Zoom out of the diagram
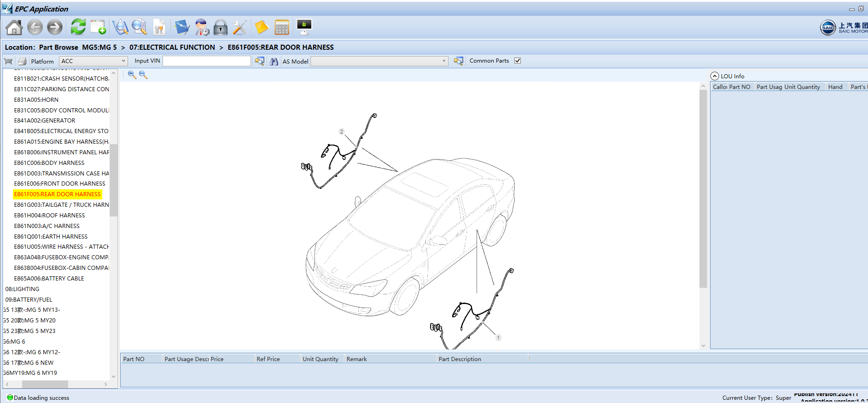868x403 pixels. click(x=143, y=75)
